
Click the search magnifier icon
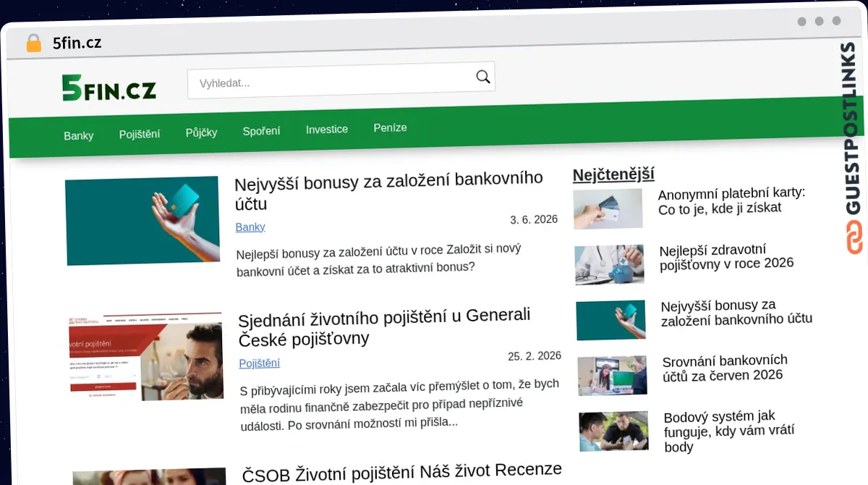483,77
